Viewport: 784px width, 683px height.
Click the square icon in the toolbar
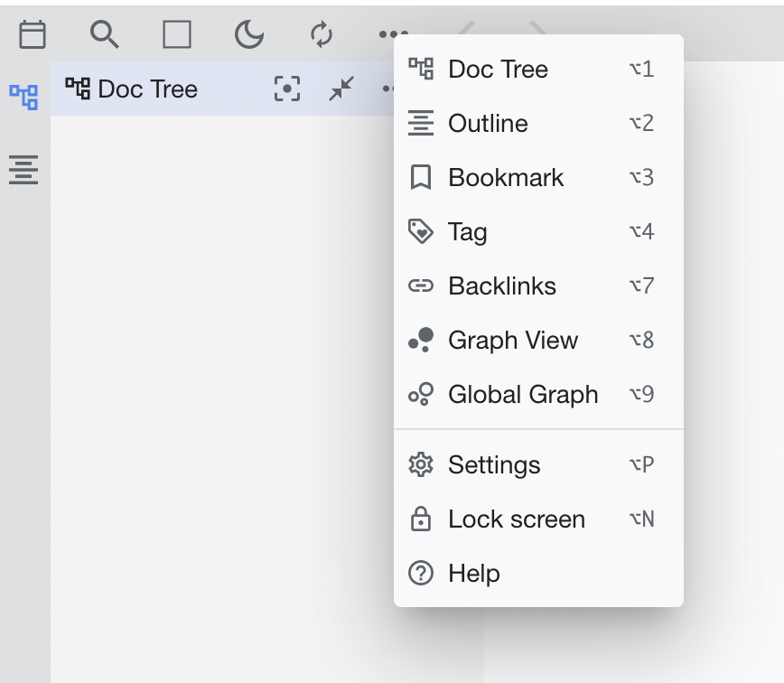click(x=177, y=35)
